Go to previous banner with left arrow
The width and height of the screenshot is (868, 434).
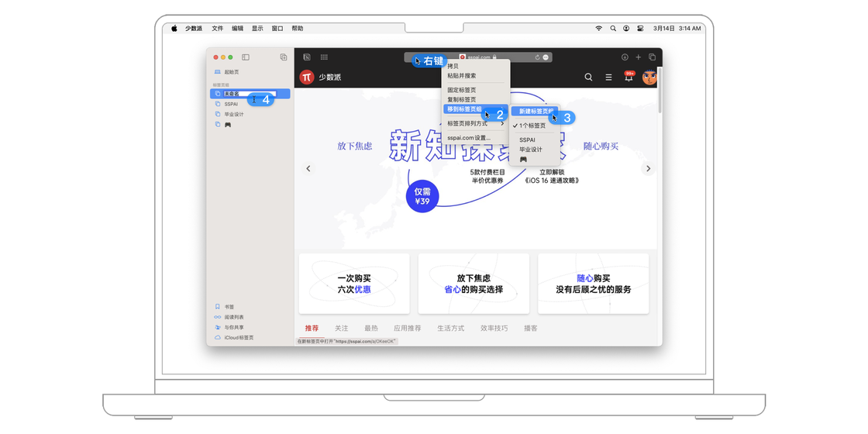coord(308,168)
